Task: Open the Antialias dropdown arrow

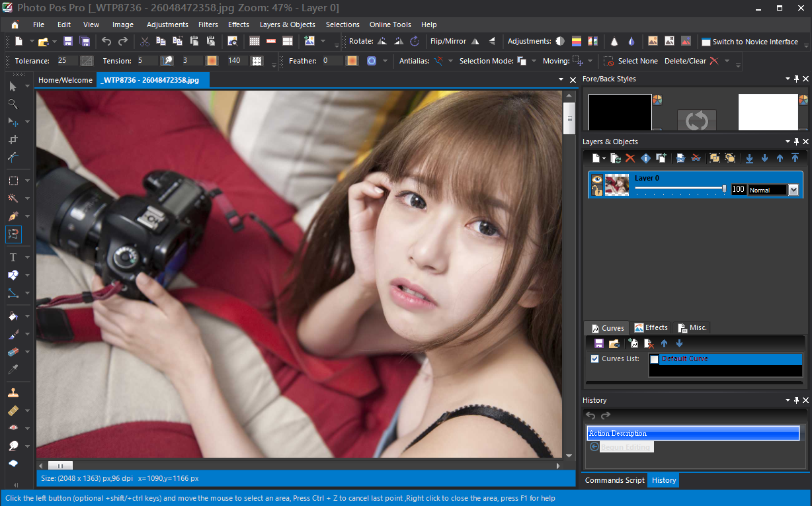Action: pyautogui.click(x=451, y=61)
